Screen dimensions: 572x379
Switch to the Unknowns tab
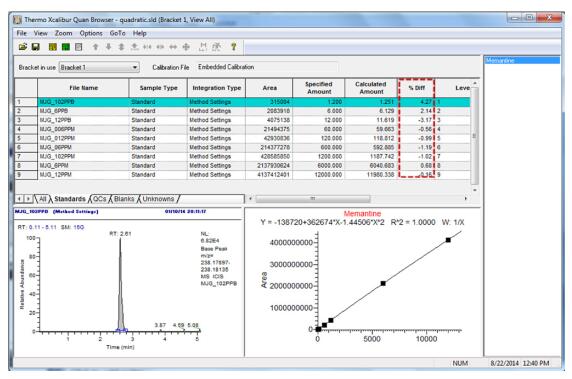[158, 199]
